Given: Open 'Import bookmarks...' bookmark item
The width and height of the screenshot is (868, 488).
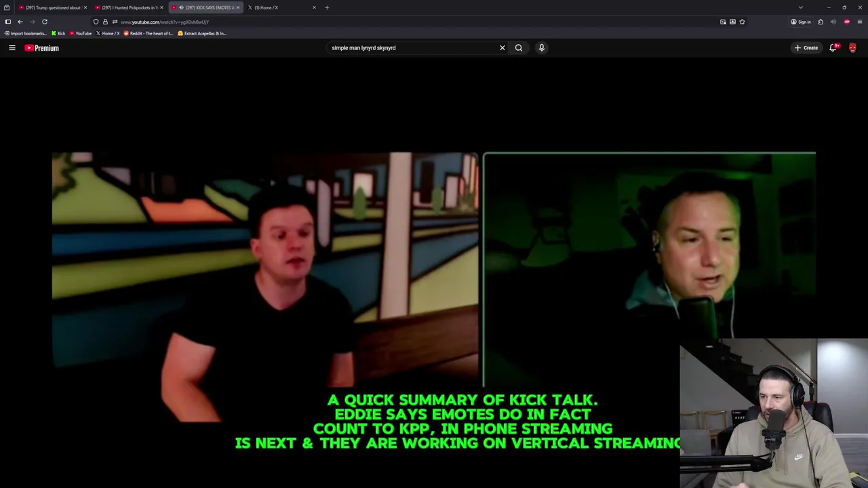Looking at the screenshot, I should (x=26, y=33).
